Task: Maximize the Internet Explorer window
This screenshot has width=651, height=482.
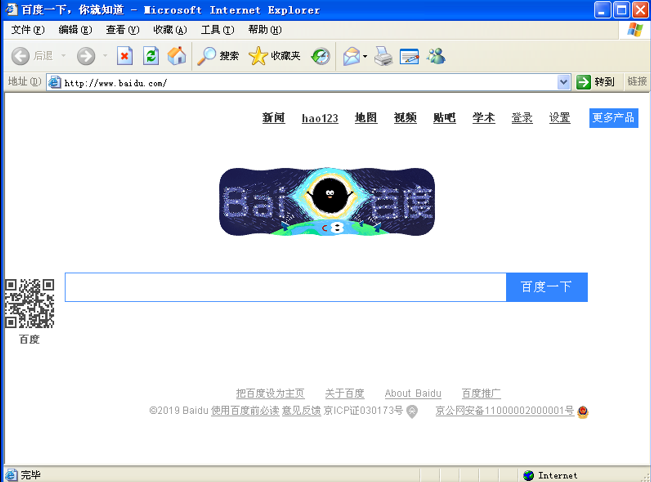Action: (622, 10)
